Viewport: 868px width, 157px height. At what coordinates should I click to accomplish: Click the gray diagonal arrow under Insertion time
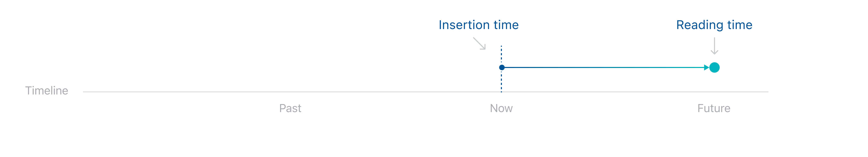pyautogui.click(x=479, y=44)
